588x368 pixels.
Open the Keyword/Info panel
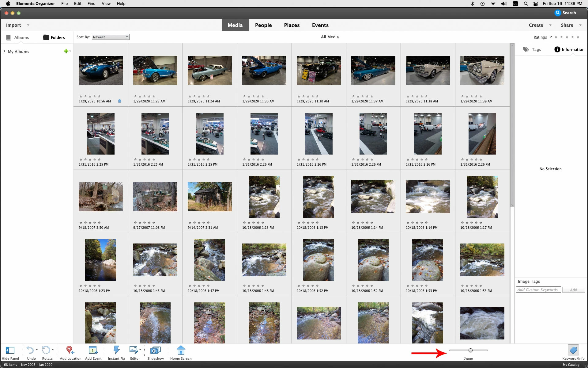click(573, 350)
